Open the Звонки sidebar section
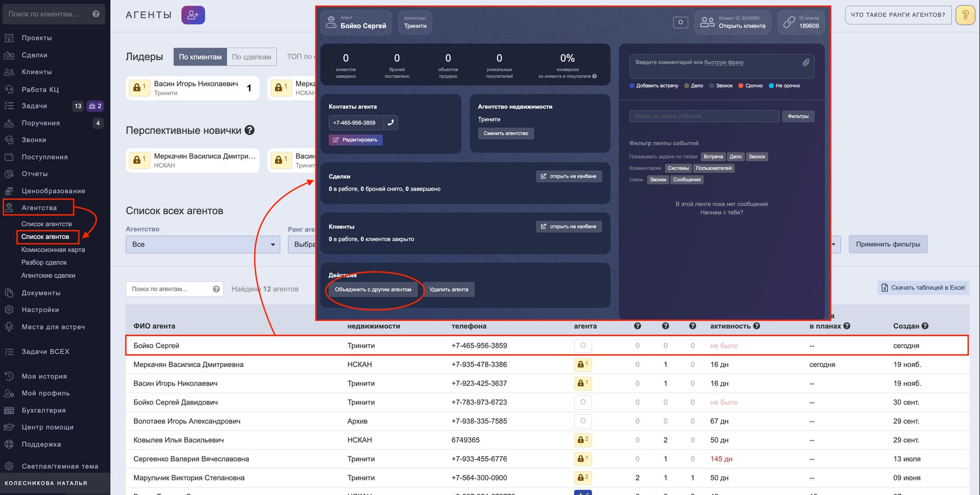Screen dimensions: 980x495 pyautogui.click(x=34, y=140)
